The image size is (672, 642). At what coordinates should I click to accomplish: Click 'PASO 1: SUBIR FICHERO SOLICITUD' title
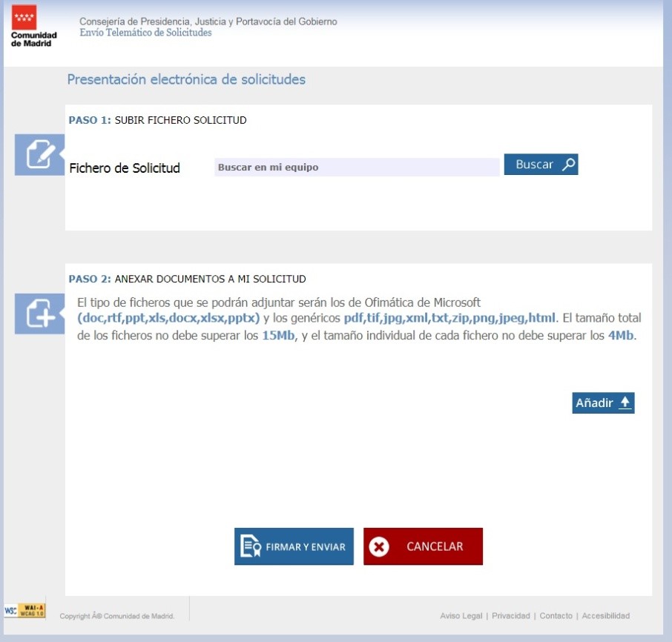click(x=158, y=120)
